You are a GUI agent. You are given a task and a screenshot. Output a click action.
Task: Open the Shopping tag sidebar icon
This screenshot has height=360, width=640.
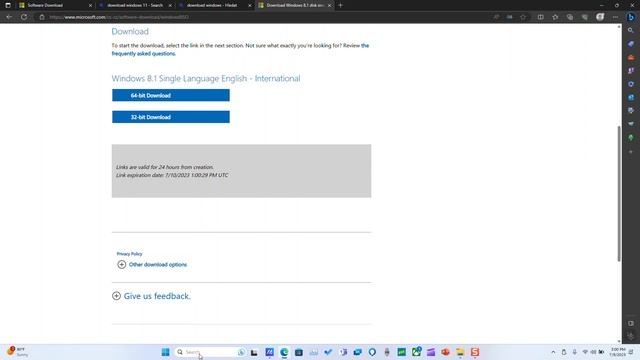pyautogui.click(x=631, y=44)
